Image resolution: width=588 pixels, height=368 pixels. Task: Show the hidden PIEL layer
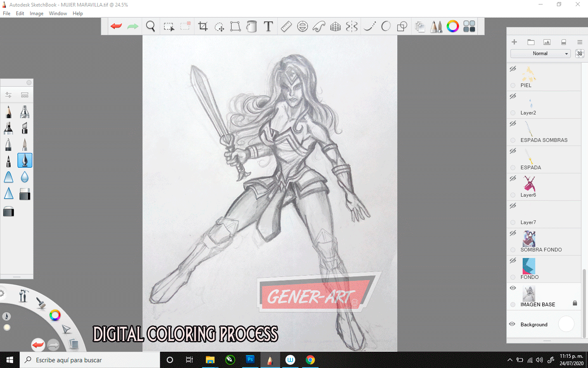(513, 69)
